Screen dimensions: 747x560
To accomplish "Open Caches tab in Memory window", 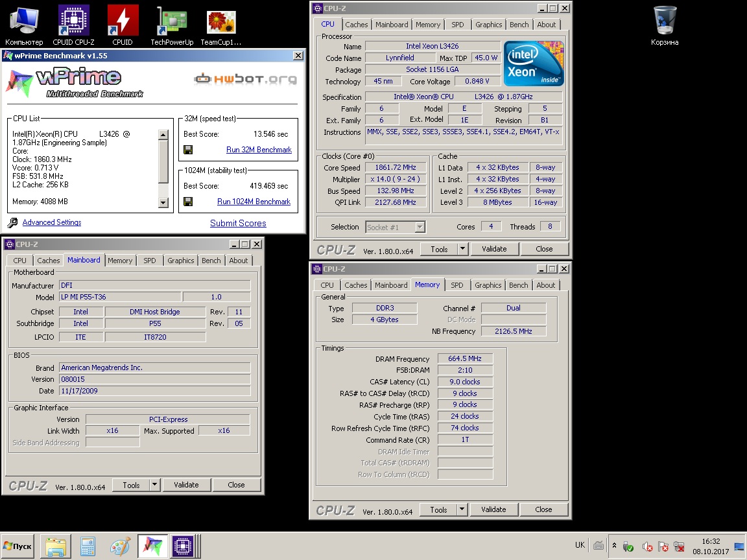I will click(x=355, y=285).
